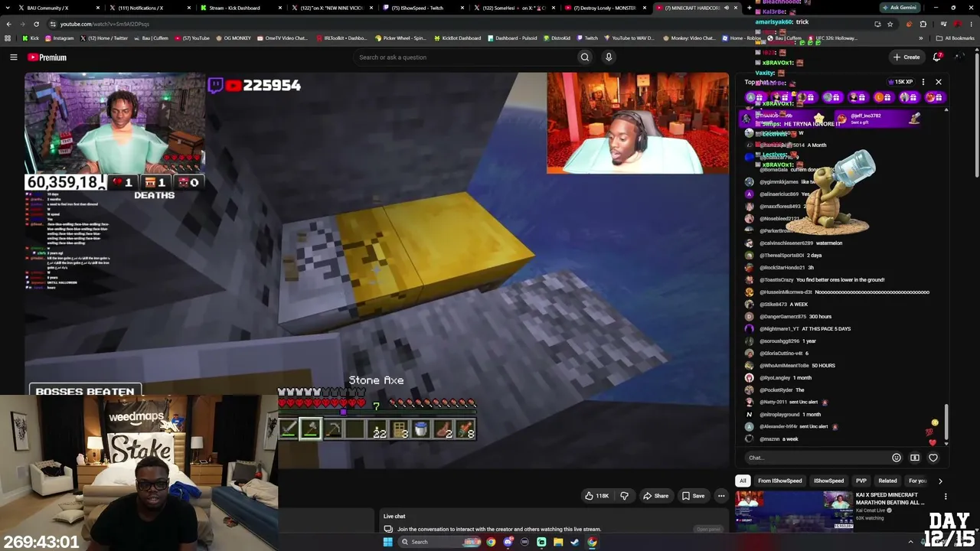980x551 pixels.
Task: Open the Kick app in taskbar
Action: (x=541, y=542)
